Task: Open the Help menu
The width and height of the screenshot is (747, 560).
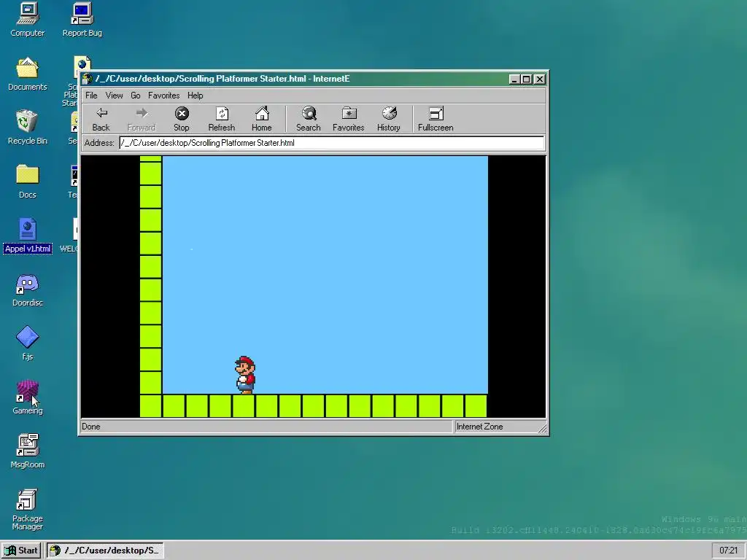Action: point(195,96)
